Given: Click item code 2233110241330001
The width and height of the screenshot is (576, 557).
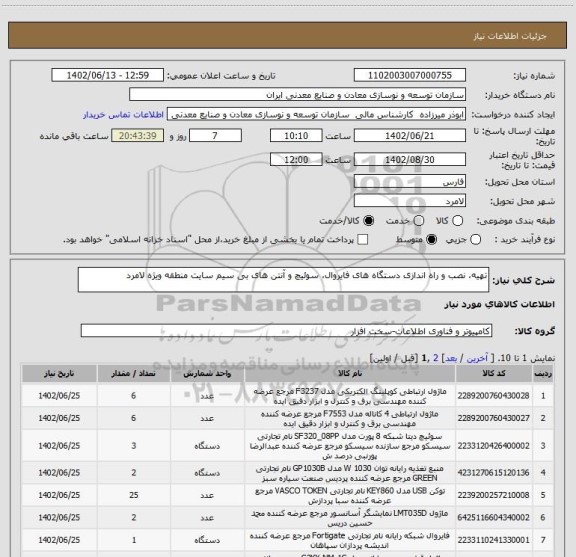Looking at the screenshot, I should tap(493, 540).
